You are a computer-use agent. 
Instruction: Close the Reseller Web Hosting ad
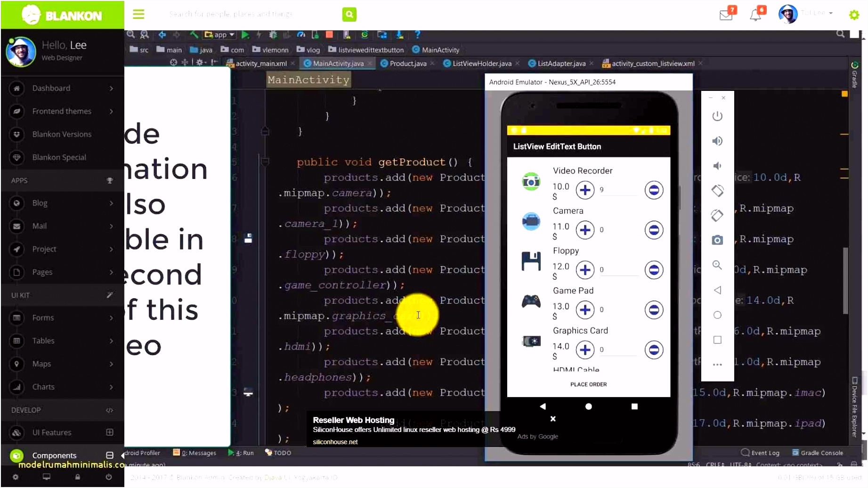click(x=553, y=419)
